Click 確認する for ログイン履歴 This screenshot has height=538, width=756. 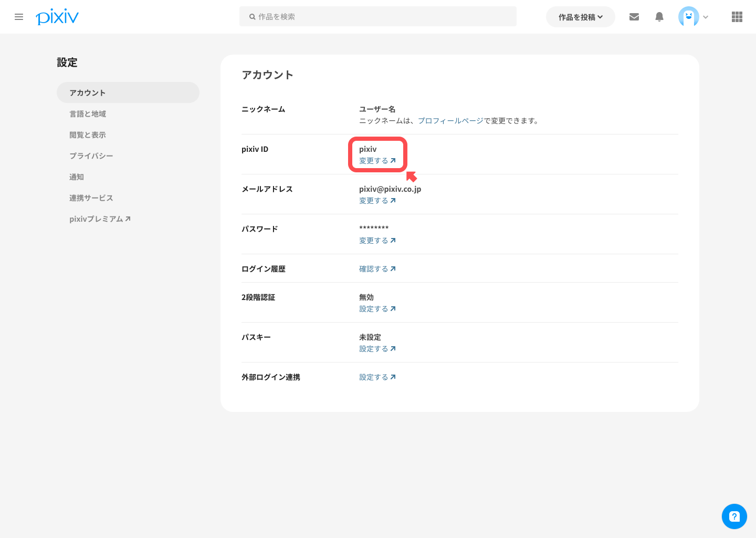pos(377,269)
